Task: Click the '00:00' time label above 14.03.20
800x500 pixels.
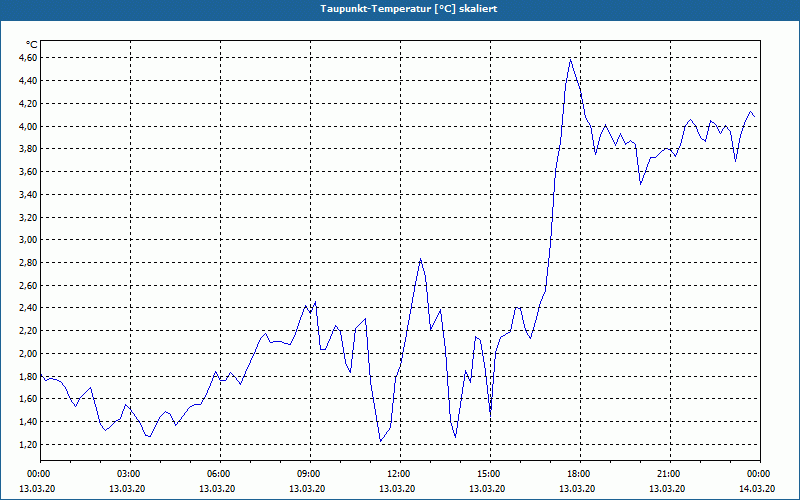Action: [760, 474]
